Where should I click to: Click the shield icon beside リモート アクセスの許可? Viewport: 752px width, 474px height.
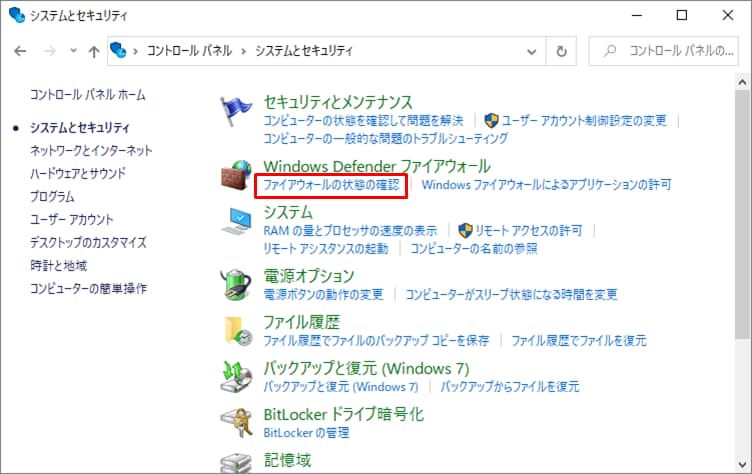click(465, 231)
